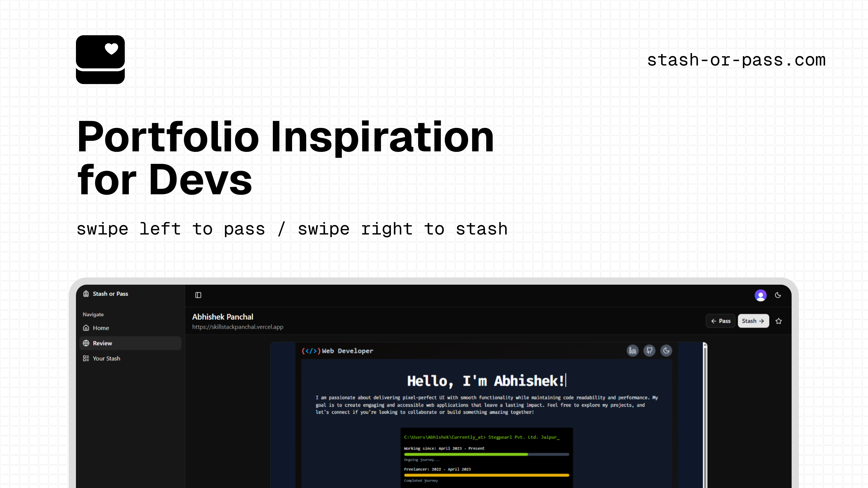The width and height of the screenshot is (868, 488).
Task: Open Your Stash in the sidebar
Action: pos(106,358)
